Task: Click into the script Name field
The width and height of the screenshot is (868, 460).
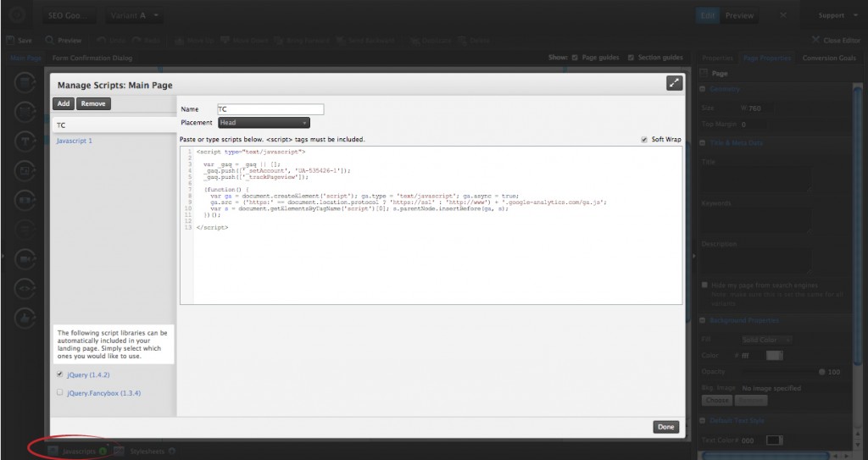Action: coord(270,109)
